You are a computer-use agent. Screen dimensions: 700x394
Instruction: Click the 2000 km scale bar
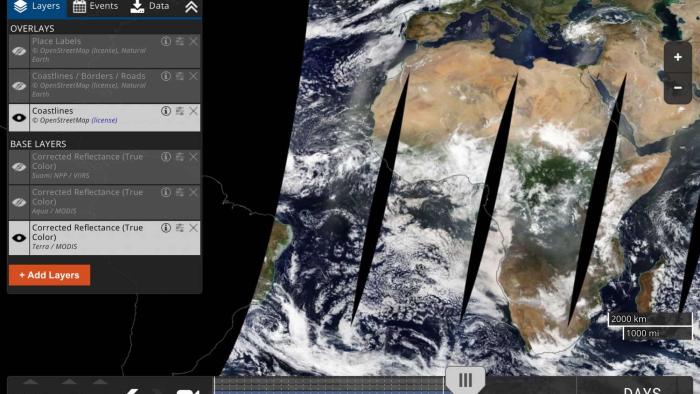coord(650,319)
